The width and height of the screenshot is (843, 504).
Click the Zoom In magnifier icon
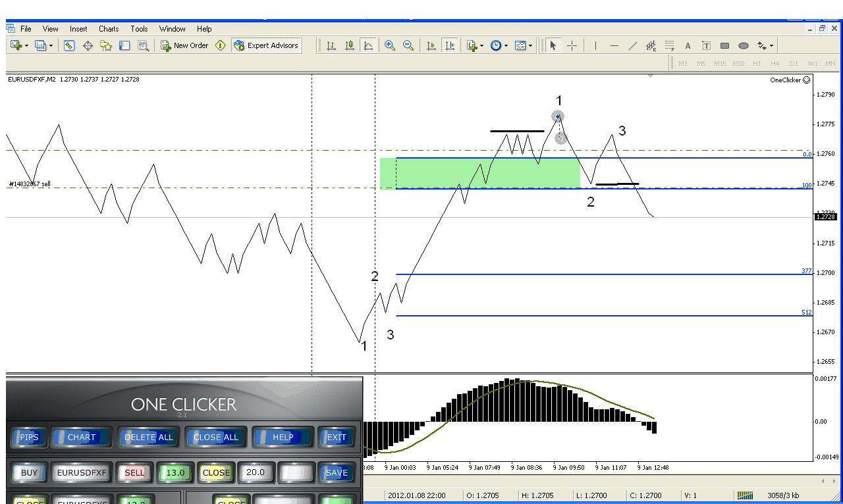click(x=390, y=45)
